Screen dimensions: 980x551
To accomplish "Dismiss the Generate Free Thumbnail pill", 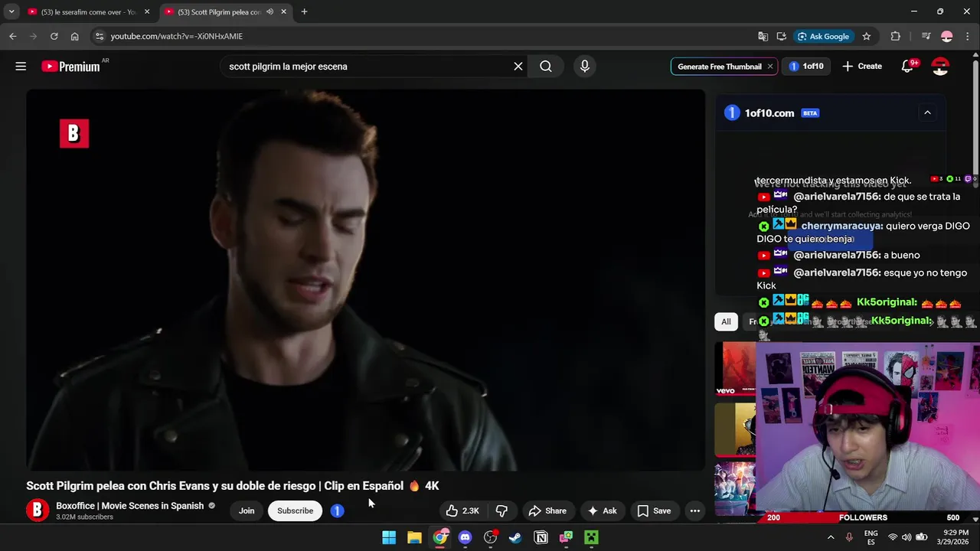I will pyautogui.click(x=770, y=67).
